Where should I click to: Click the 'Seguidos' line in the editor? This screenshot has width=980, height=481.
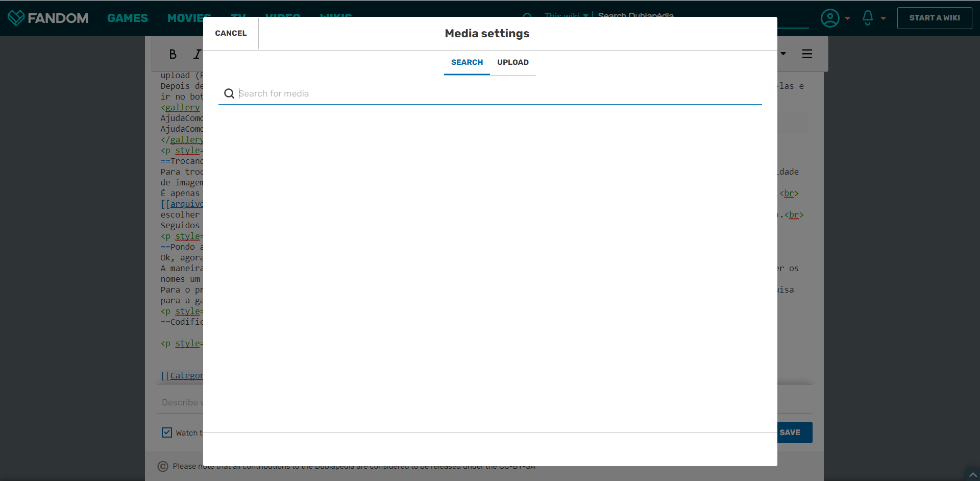tap(180, 225)
